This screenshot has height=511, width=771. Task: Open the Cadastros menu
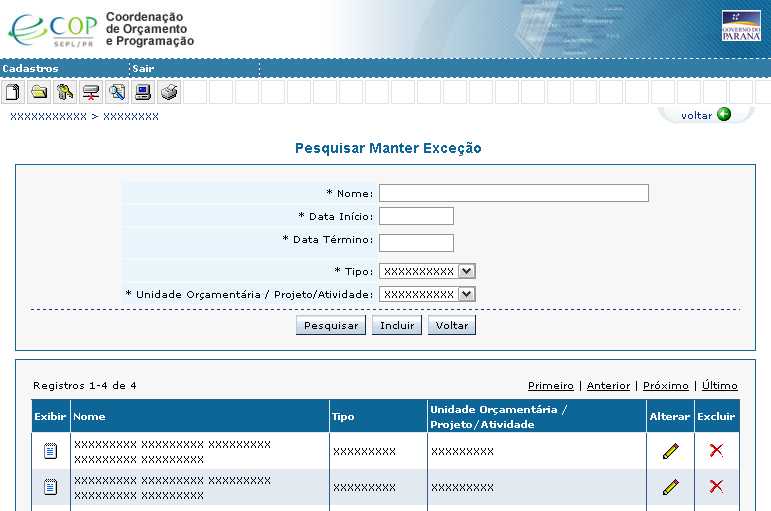pyautogui.click(x=31, y=69)
